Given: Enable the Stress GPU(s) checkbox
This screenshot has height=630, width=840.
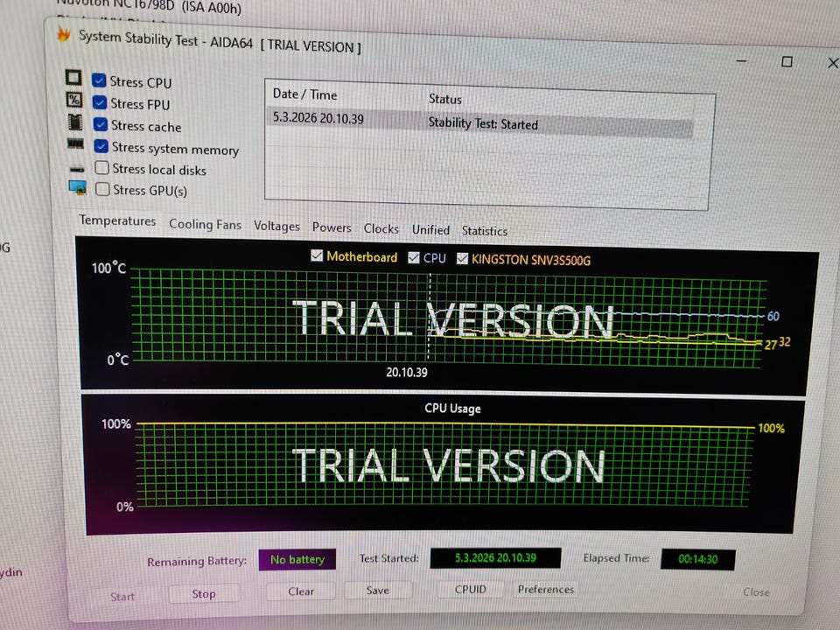Looking at the screenshot, I should pyautogui.click(x=102, y=189).
